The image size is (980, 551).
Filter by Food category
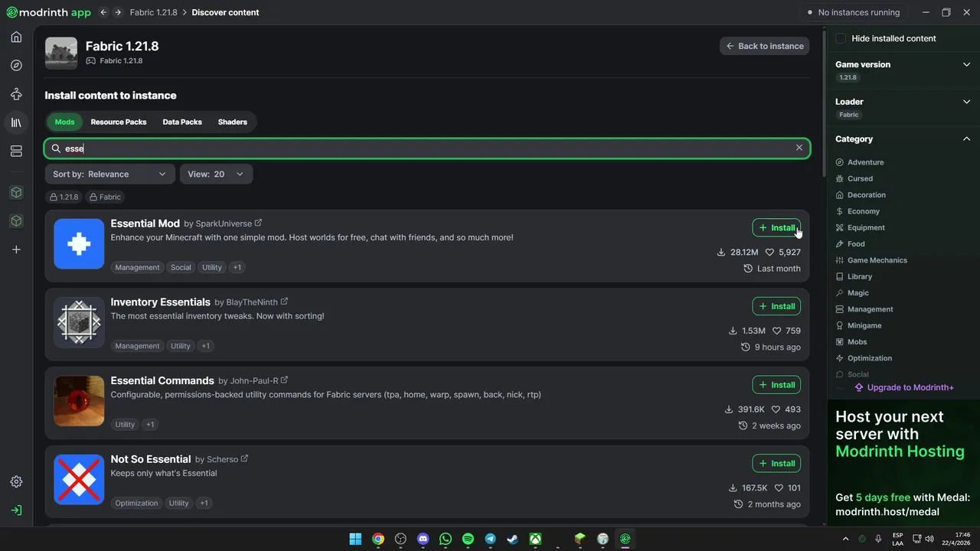click(851, 244)
